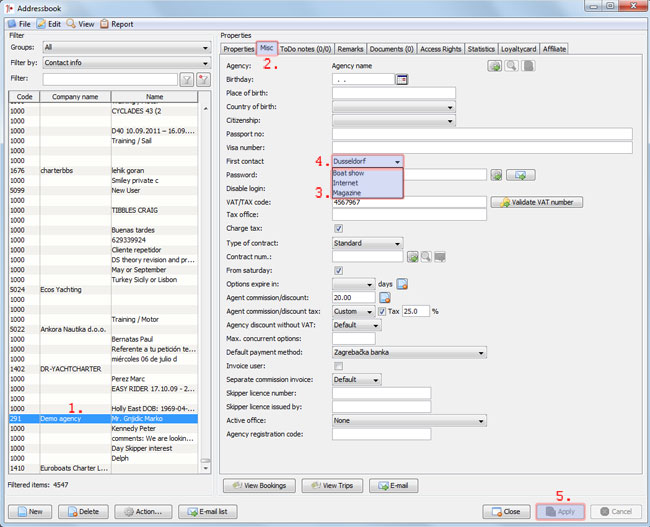Screen dimensions: 650x527
Task: Expand the Country of birth dropdown
Action: point(393,107)
